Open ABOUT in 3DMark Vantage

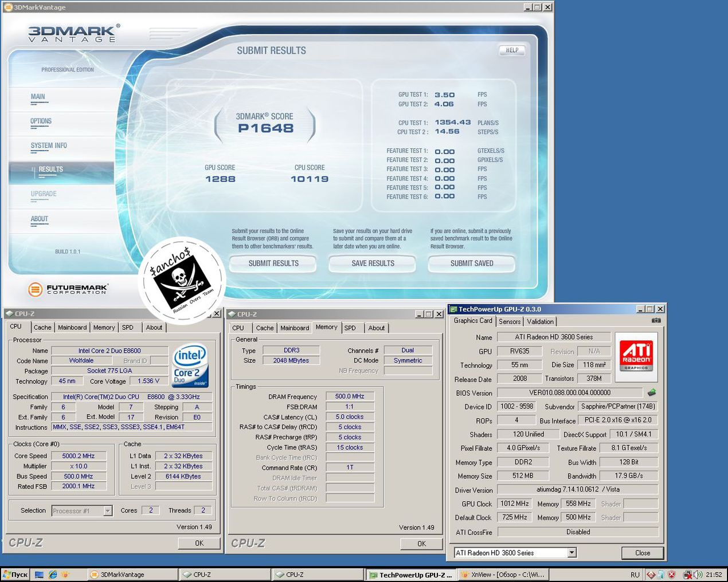click(40, 219)
